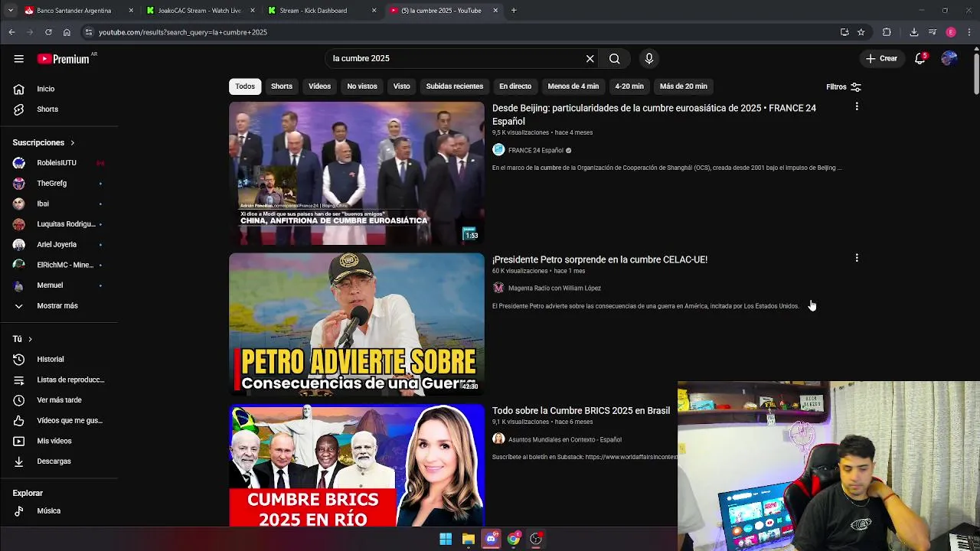
Task: Run search with magnifying glass button
Action: coord(614,59)
